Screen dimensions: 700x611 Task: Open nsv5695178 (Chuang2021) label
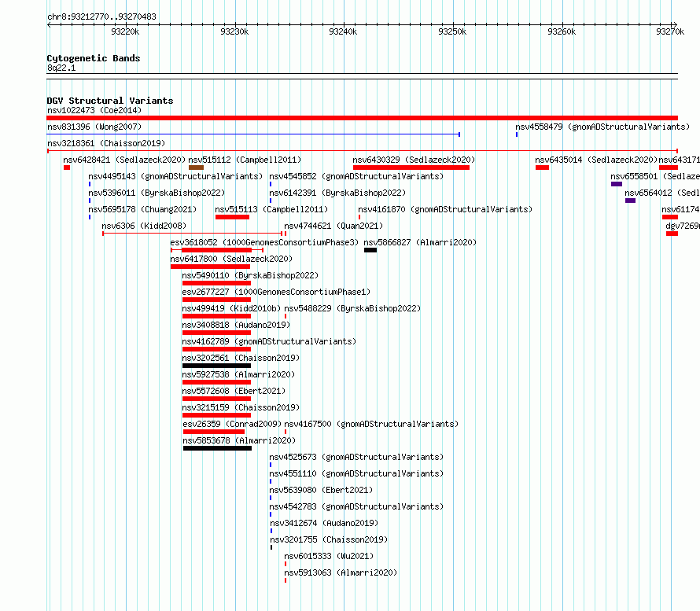pyautogui.click(x=142, y=209)
